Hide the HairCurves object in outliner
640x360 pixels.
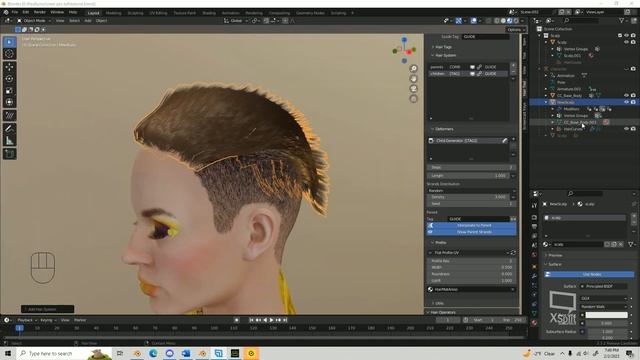point(627,129)
